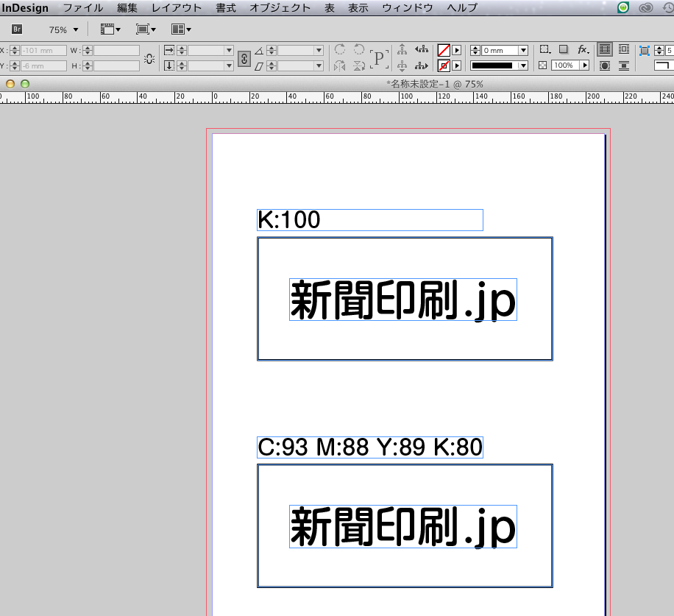Rotate the object 90° clockwise
The image size is (674, 616).
click(x=340, y=49)
